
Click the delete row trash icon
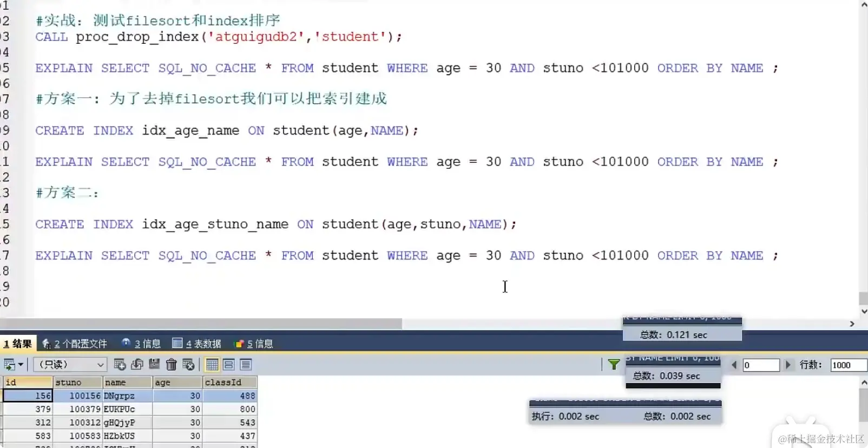pos(172,365)
